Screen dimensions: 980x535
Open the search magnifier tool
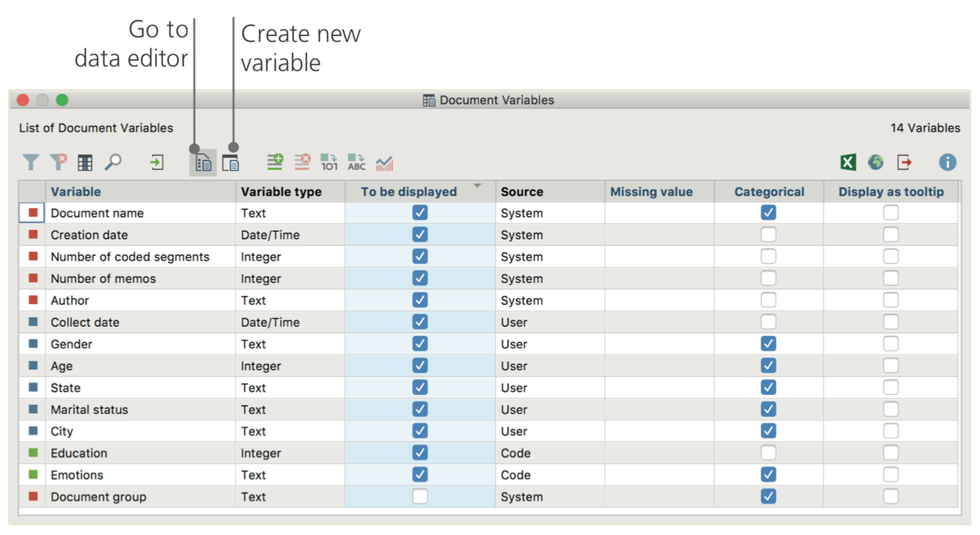click(x=113, y=162)
